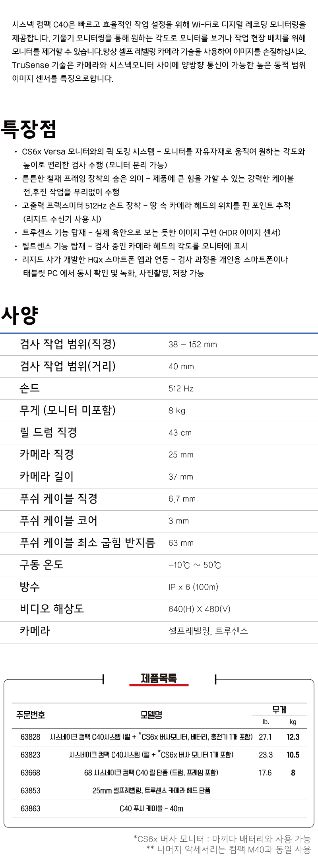Image resolution: width=318 pixels, height=868 pixels.
Task: Click the '37 mm' spec value
Action: click(x=181, y=477)
